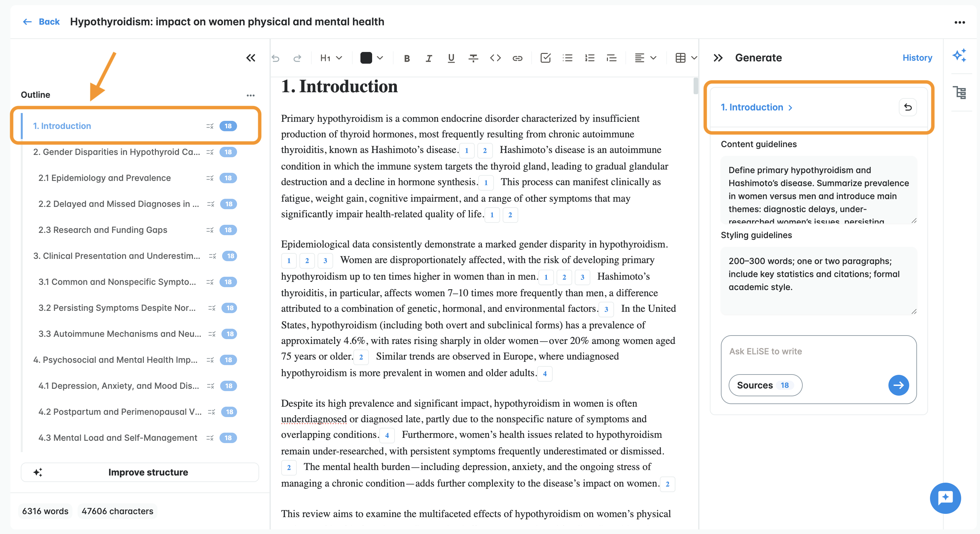
Task: Click the rewrite icon for 1. Introduction
Action: point(210,126)
